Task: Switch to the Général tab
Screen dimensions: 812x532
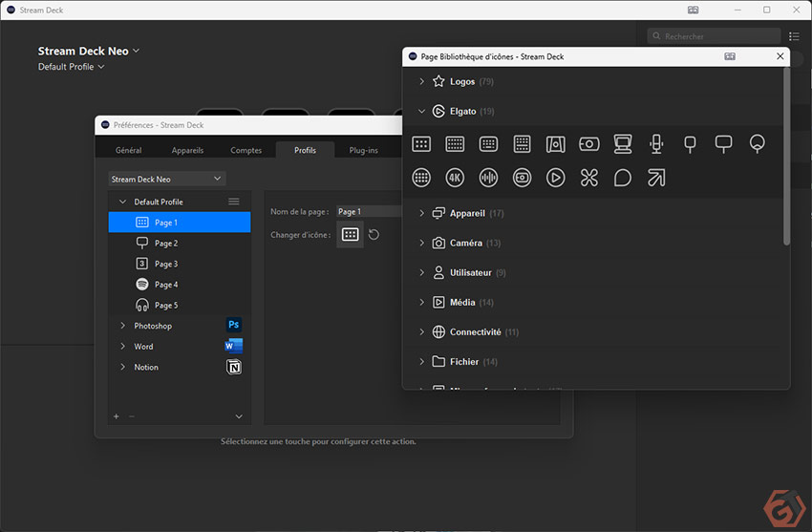Action: click(x=128, y=150)
